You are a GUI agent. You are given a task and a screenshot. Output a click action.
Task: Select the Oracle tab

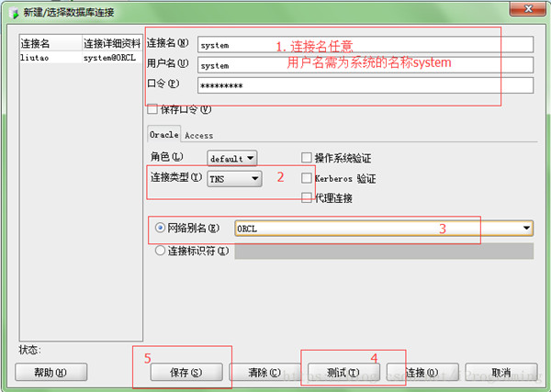164,134
